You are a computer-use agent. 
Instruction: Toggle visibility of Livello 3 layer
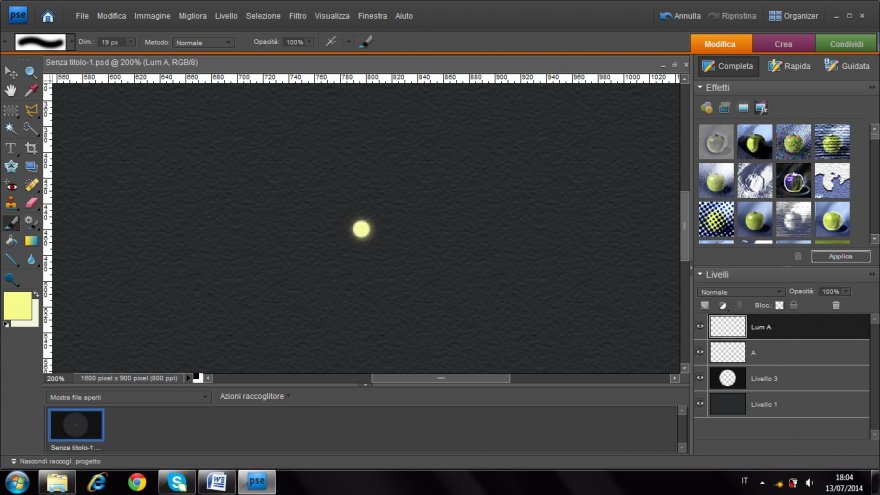[700, 378]
